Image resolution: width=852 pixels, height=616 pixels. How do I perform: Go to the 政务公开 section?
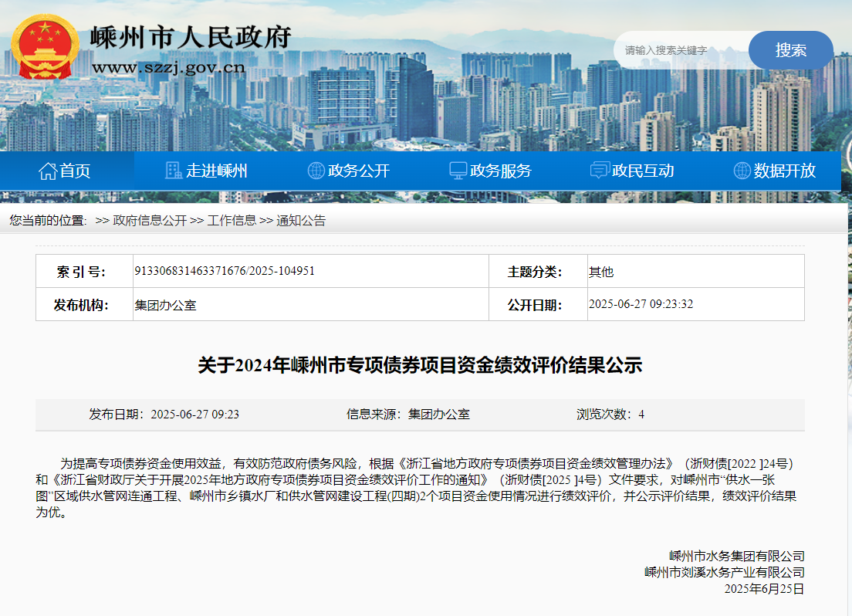point(359,171)
